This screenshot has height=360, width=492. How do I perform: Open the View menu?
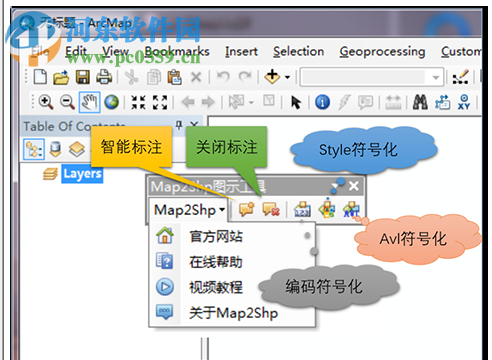[x=115, y=52]
